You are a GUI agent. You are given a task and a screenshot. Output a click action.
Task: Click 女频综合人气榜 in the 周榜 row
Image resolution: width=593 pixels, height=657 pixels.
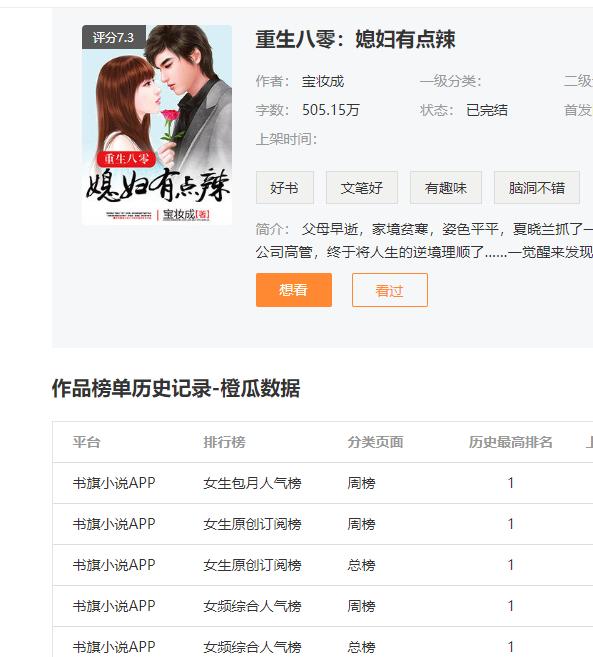coord(252,606)
